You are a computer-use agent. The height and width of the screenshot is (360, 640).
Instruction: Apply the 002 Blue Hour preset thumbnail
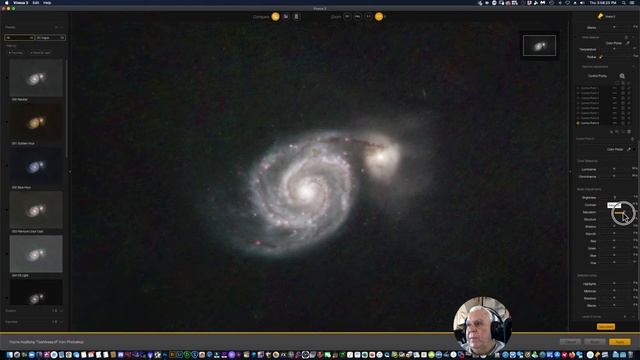click(36, 166)
